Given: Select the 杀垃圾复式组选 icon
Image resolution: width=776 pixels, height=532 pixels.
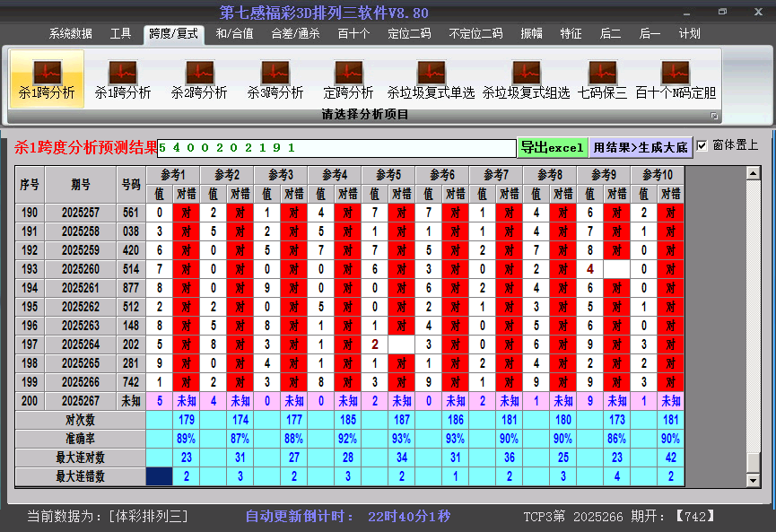Looking at the screenshot, I should 526,78.
